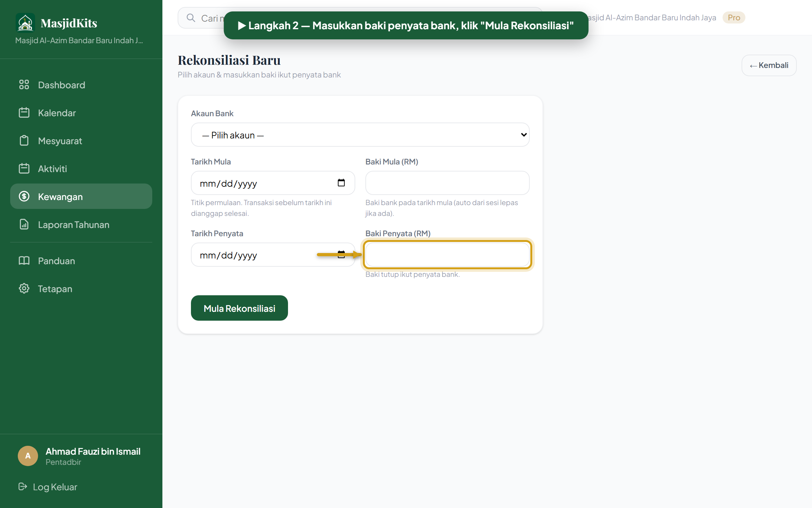
Task: Click the Panduan book icon
Action: pyautogui.click(x=24, y=260)
